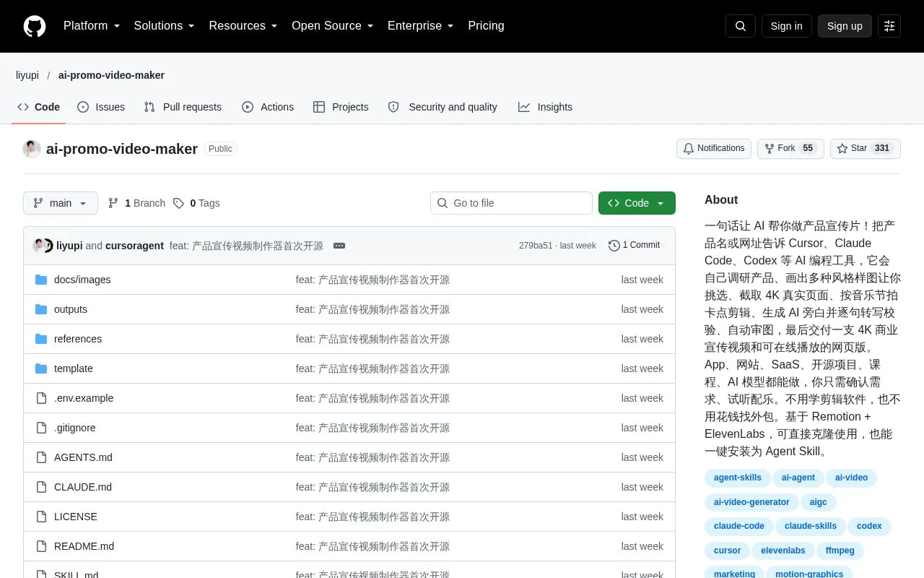Star the ai-promo-video-maker repository
Image resolution: width=924 pixels, height=578 pixels.
866,149
